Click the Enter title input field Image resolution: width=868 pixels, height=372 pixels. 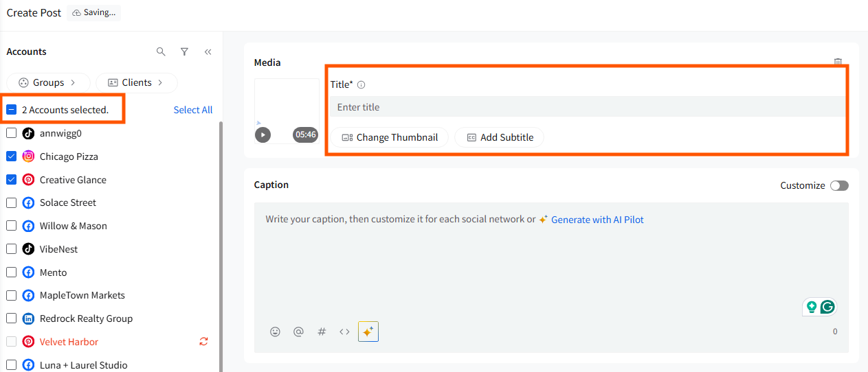586,107
